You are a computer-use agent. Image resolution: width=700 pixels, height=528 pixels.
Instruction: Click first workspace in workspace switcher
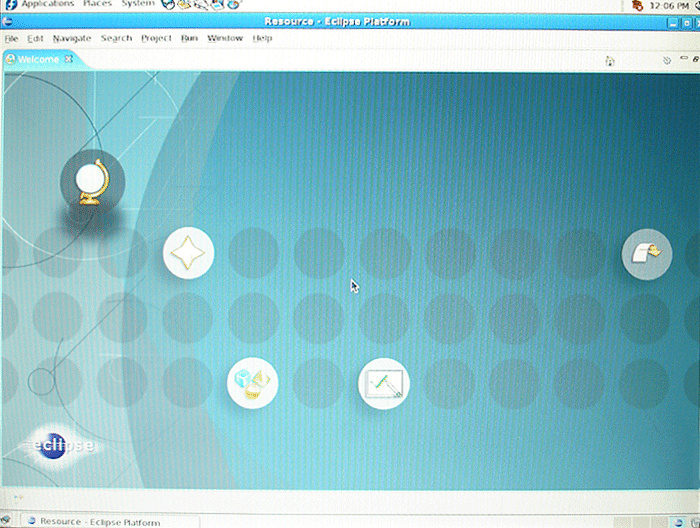(622, 522)
